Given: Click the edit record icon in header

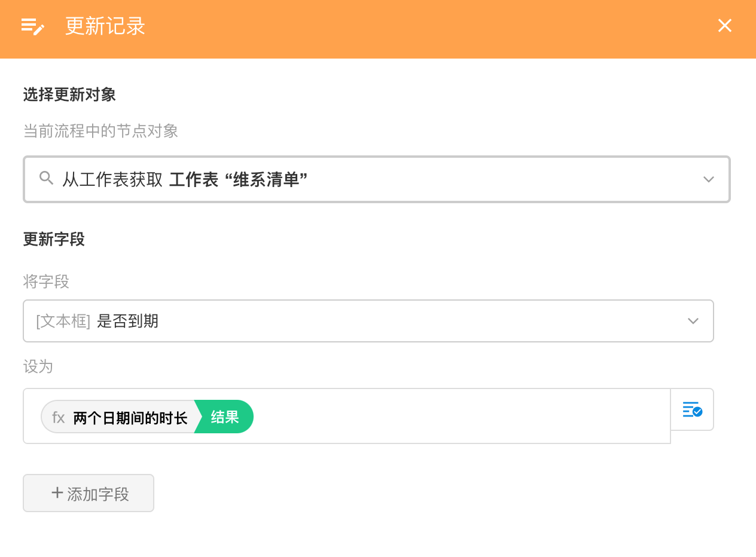Looking at the screenshot, I should pos(33,26).
